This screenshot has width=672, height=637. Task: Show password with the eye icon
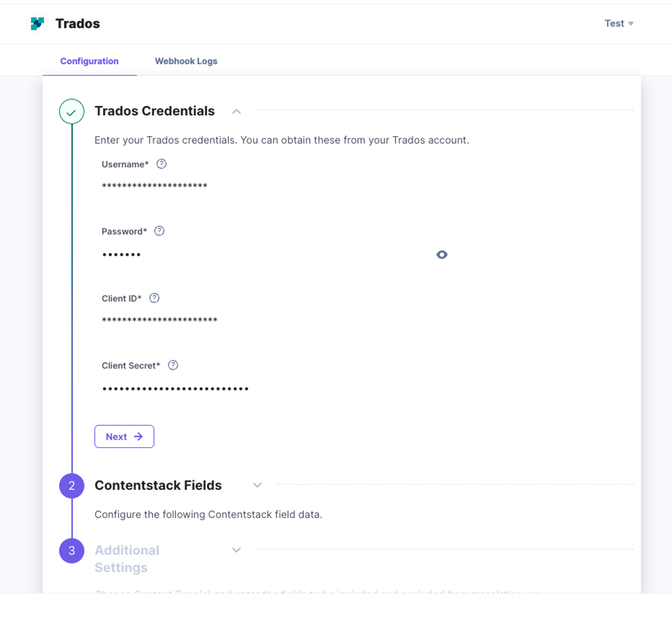pos(442,254)
